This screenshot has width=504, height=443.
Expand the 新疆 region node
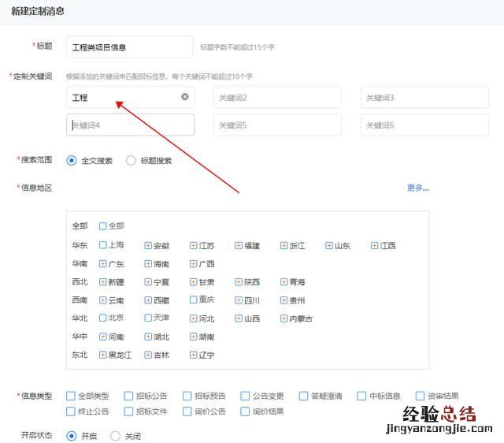point(103,282)
